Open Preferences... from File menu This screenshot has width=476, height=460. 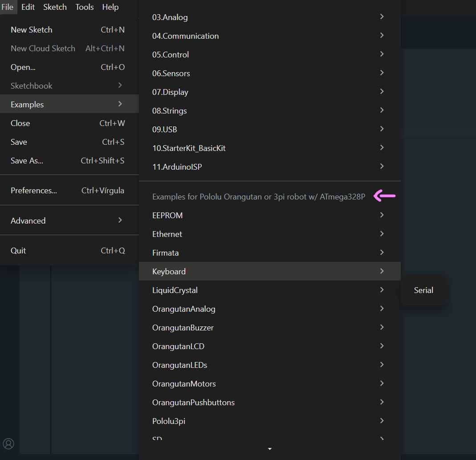point(69,191)
